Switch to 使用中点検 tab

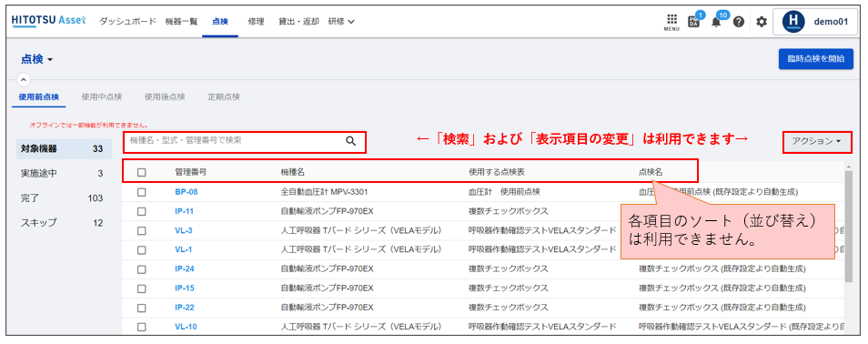(102, 97)
